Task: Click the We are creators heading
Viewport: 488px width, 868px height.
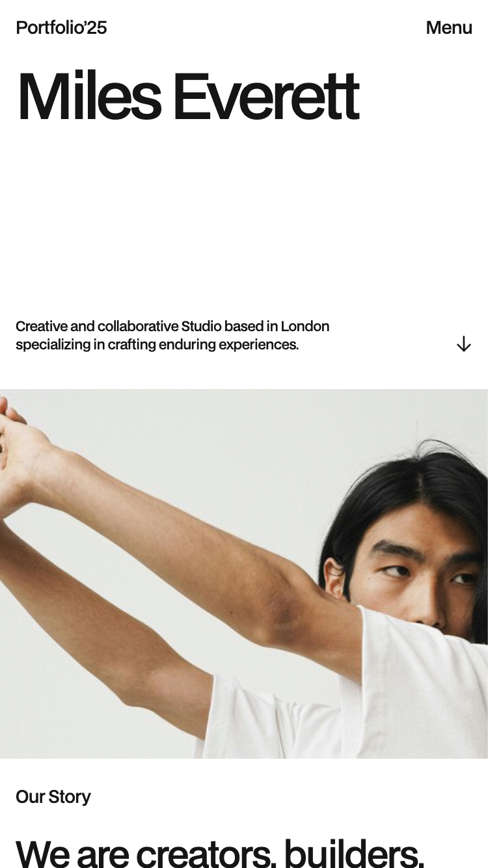Action: 219,852
